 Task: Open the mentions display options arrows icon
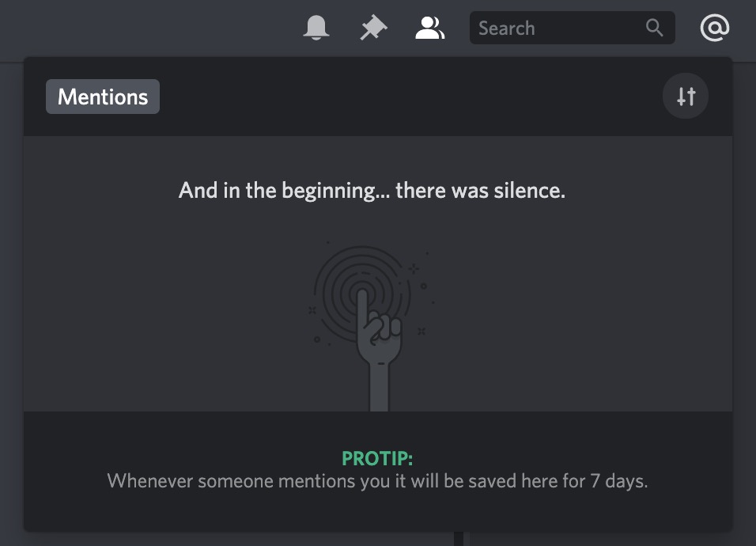point(686,97)
